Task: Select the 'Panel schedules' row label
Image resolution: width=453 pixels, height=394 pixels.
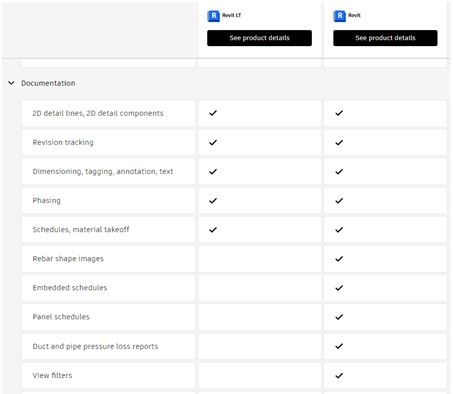Action: 61,317
